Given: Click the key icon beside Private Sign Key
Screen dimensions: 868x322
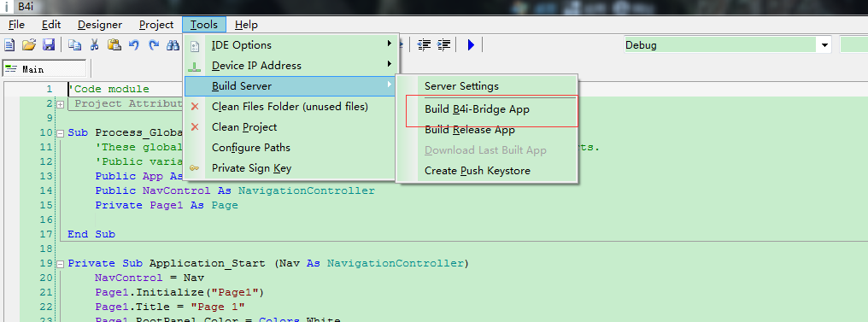Looking at the screenshot, I should pos(194,168).
